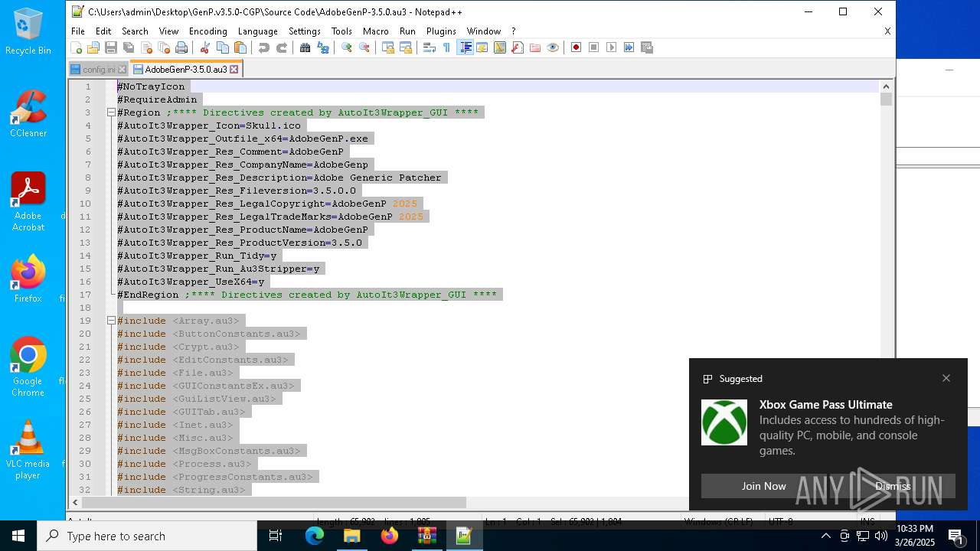The height and width of the screenshot is (551, 980).
Task: Open the Search menu
Action: [x=135, y=31]
